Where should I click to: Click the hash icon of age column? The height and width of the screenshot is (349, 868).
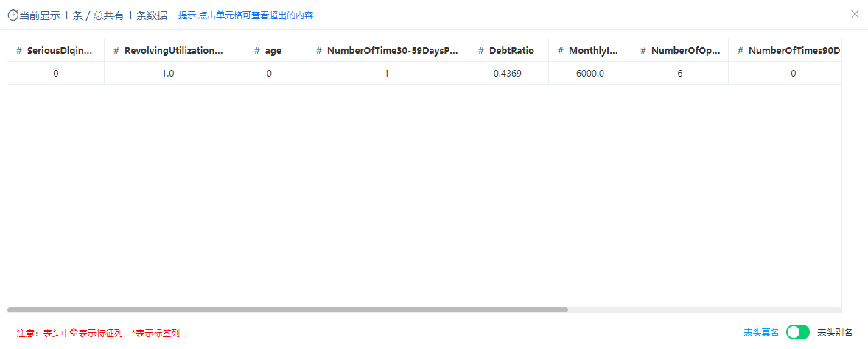(257, 51)
